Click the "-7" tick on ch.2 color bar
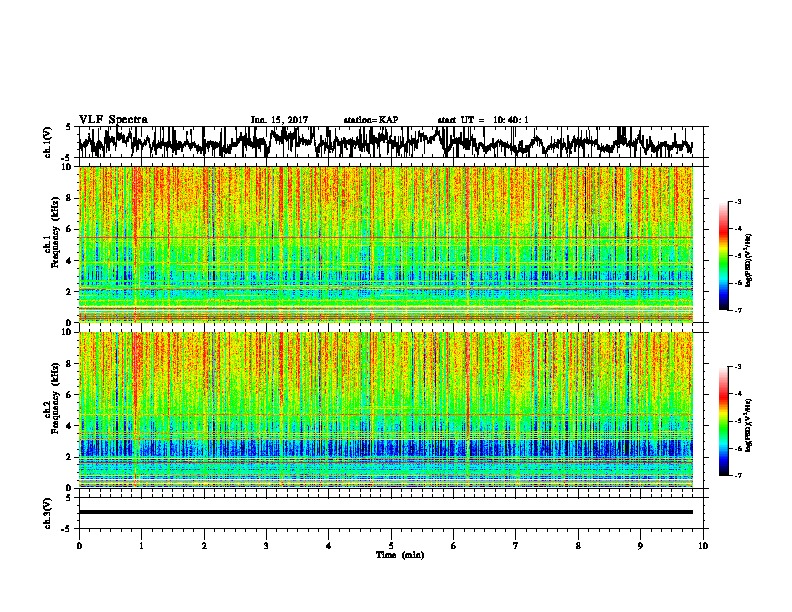This screenshot has height=612, width=792. coord(738,476)
